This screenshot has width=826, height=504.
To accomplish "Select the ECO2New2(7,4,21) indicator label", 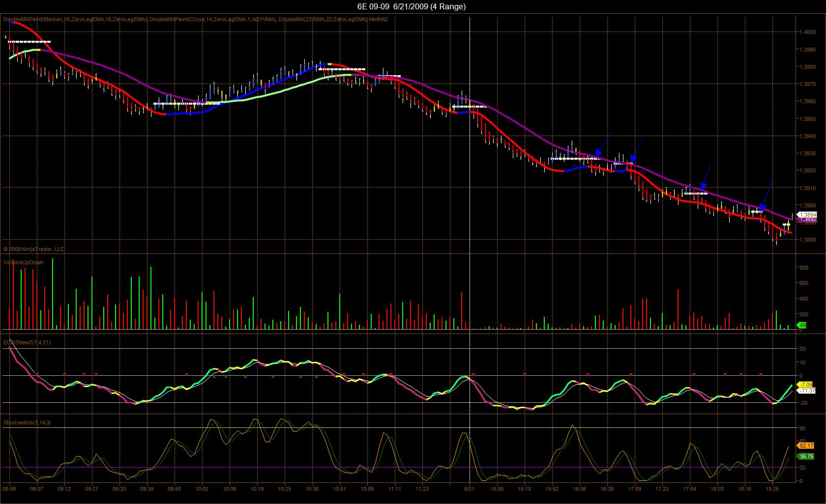I will (27, 342).
